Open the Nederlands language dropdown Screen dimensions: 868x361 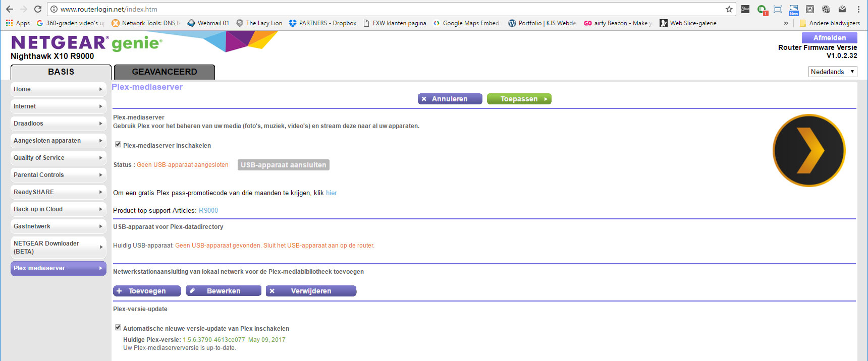pyautogui.click(x=833, y=72)
